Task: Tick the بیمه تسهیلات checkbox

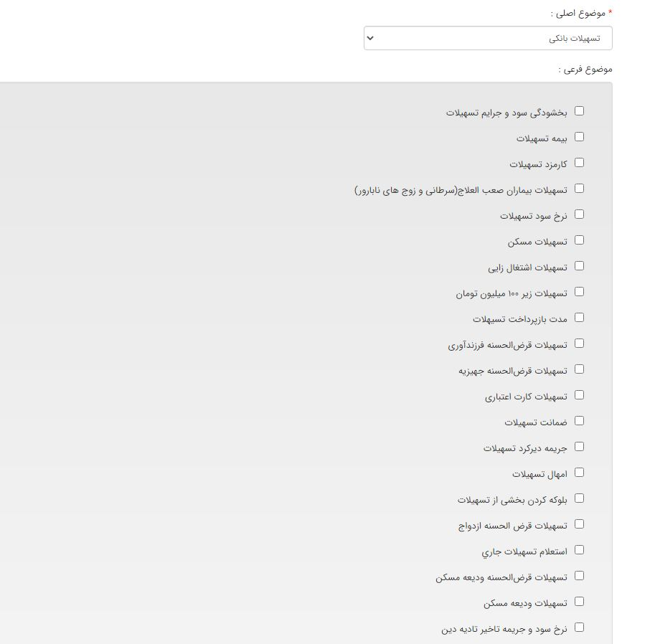Action: (580, 137)
